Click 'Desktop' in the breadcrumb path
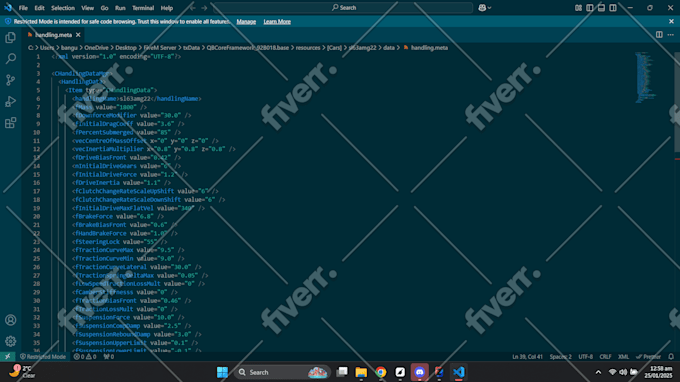 click(x=126, y=48)
